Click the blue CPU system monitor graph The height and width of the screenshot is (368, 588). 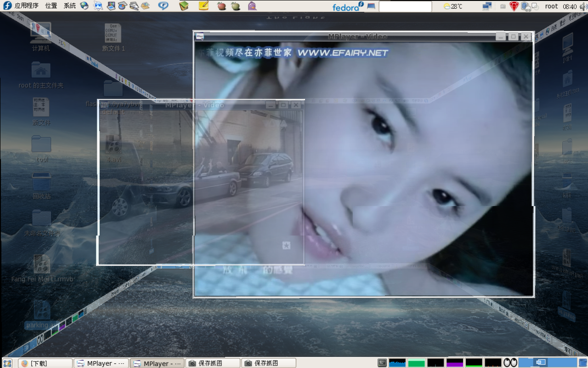coord(397,363)
